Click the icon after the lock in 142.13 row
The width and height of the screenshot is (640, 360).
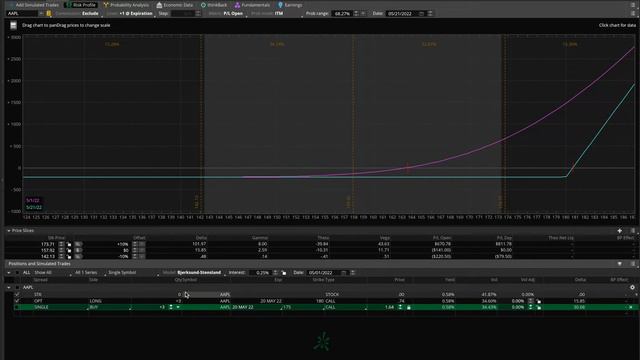click(x=78, y=257)
